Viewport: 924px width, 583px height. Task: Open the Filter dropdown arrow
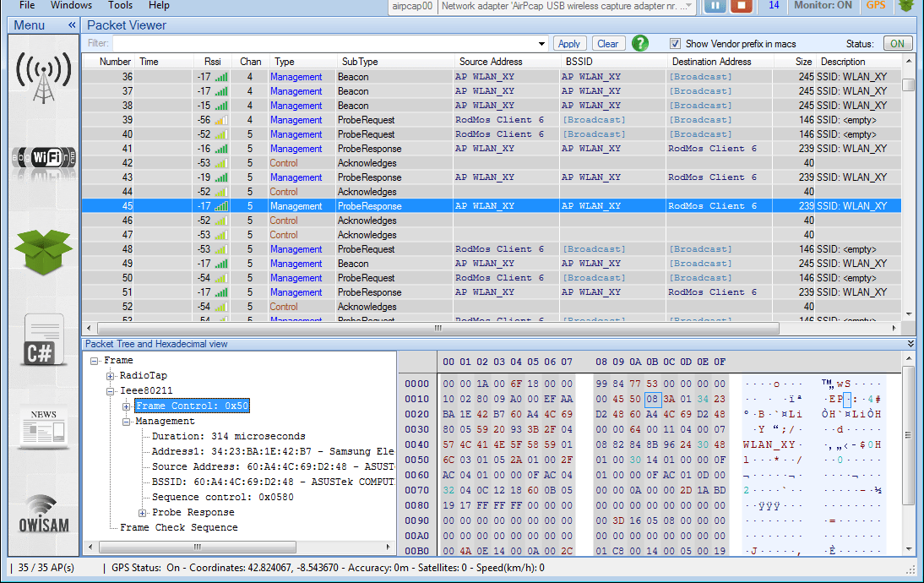click(541, 44)
